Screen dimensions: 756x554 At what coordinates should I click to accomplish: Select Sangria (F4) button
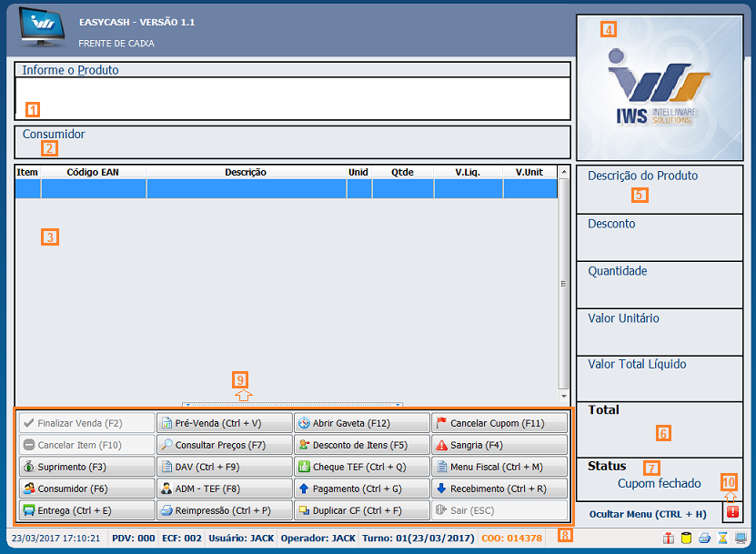[499, 445]
